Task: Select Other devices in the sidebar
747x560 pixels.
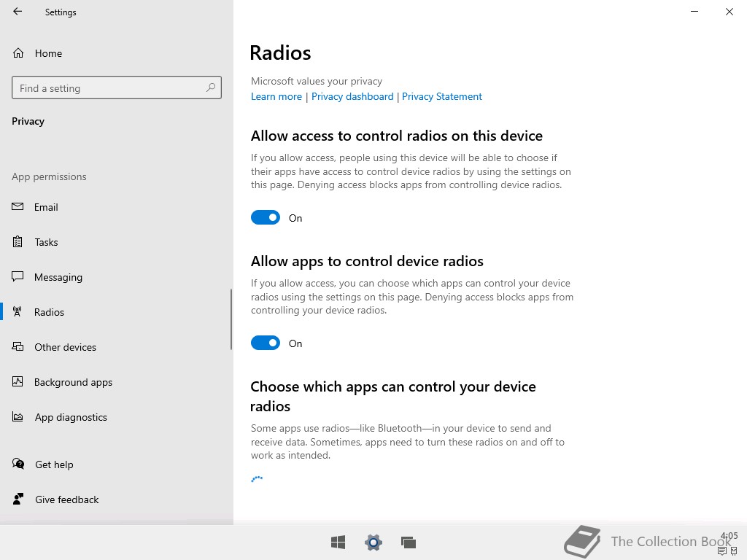Action: click(117, 346)
